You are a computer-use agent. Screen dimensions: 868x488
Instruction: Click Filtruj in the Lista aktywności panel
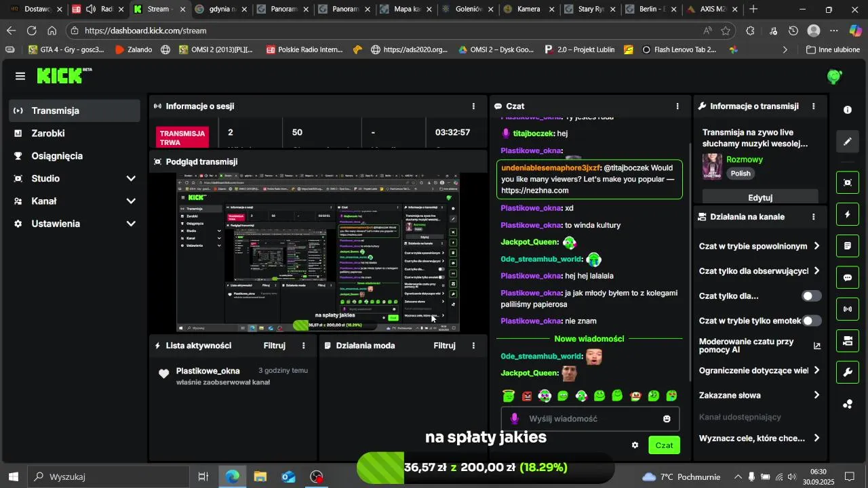(x=275, y=346)
